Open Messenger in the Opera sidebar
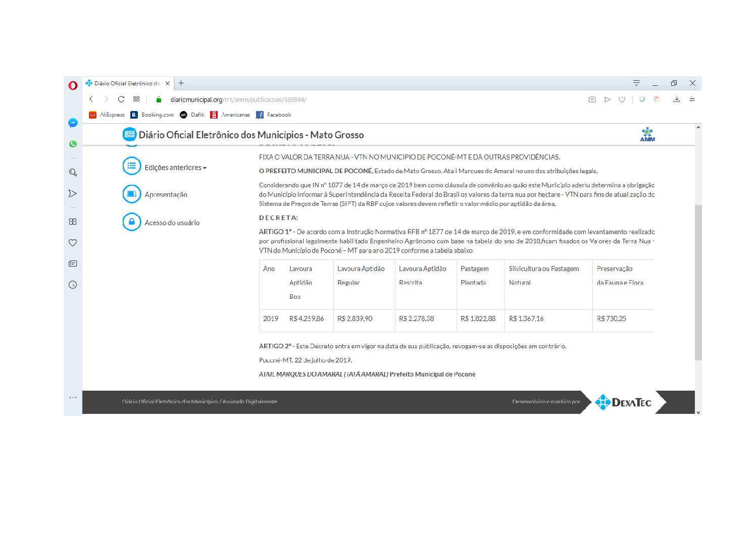 73,123
